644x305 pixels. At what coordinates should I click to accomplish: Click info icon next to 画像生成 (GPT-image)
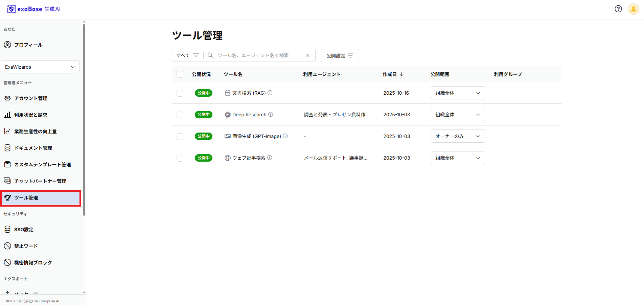point(285,136)
